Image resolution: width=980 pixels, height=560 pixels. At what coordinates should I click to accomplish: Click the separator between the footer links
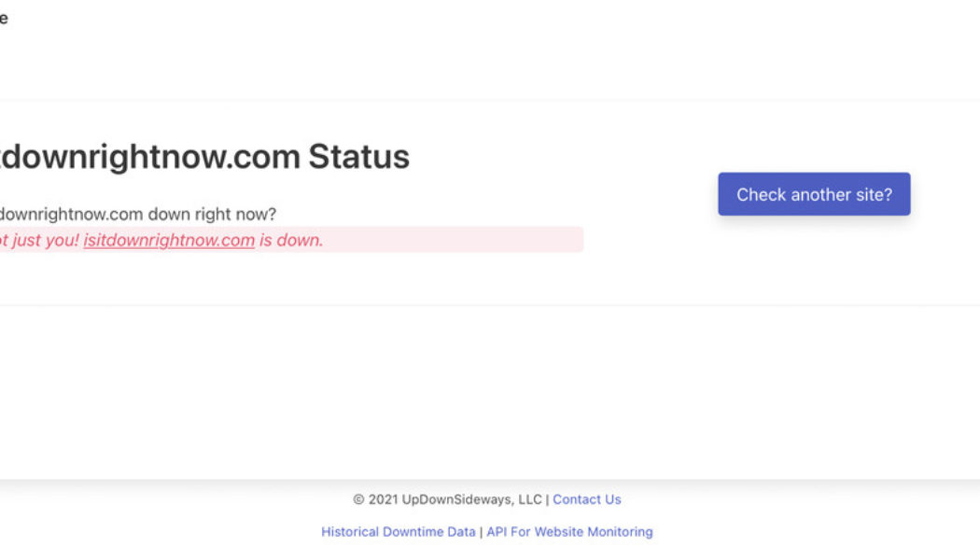[481, 531]
